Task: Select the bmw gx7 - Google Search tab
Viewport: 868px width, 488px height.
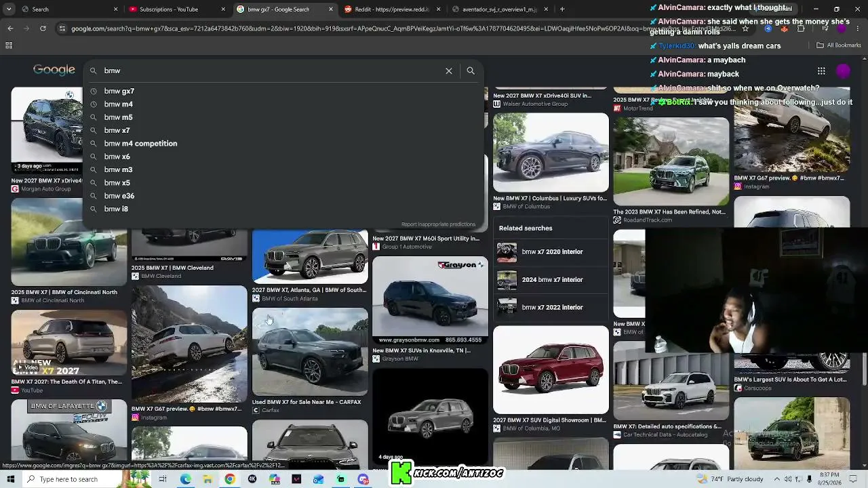Action: tap(285, 9)
